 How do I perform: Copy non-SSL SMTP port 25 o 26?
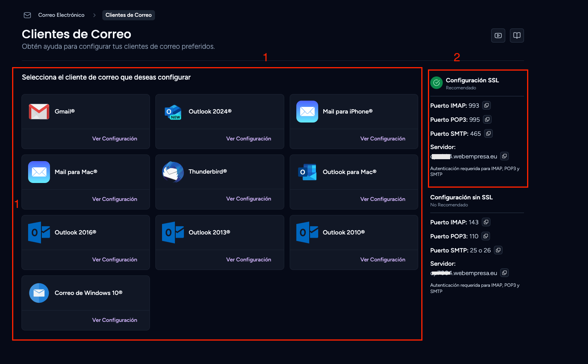pos(498,250)
